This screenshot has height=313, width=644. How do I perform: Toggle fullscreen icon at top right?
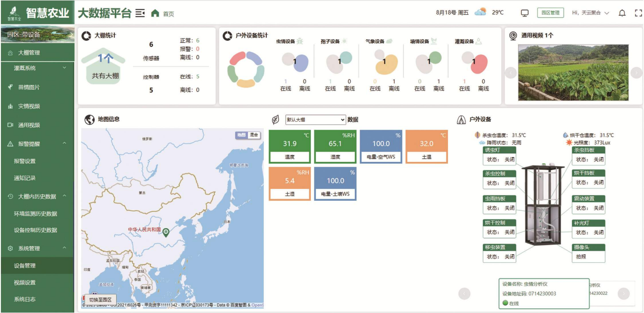tap(638, 13)
